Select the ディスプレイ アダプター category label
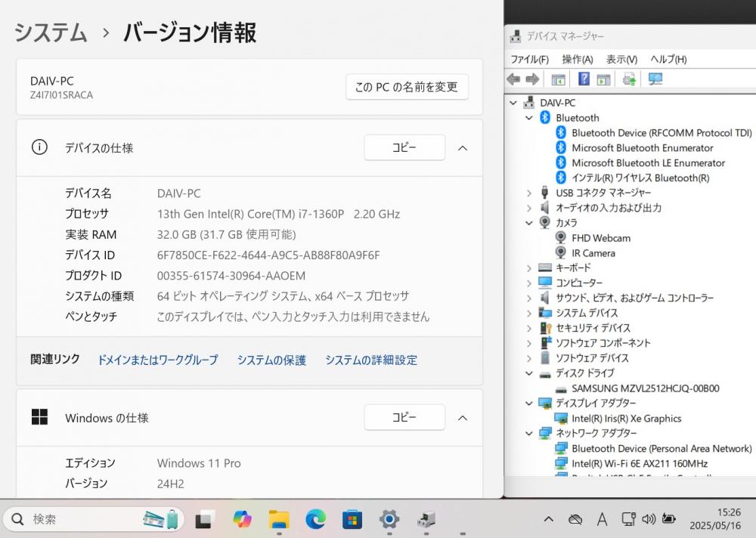The height and width of the screenshot is (538, 756). click(x=596, y=403)
